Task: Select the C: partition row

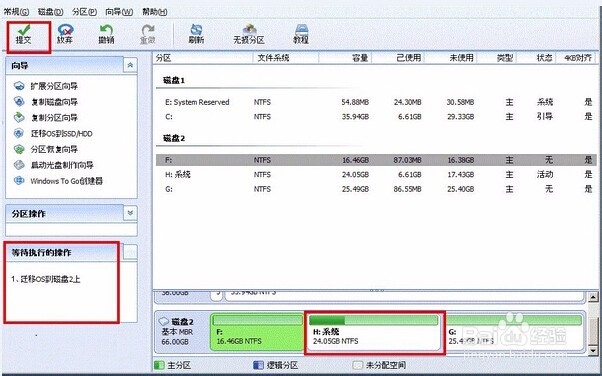Action: click(x=376, y=116)
